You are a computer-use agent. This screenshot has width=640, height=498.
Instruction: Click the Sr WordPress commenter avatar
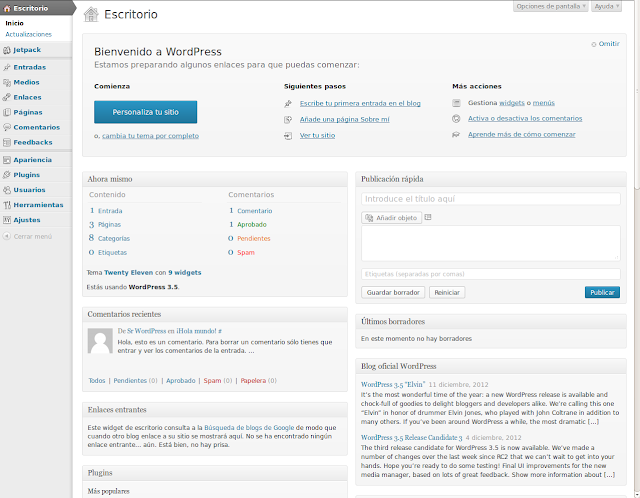coord(100,341)
